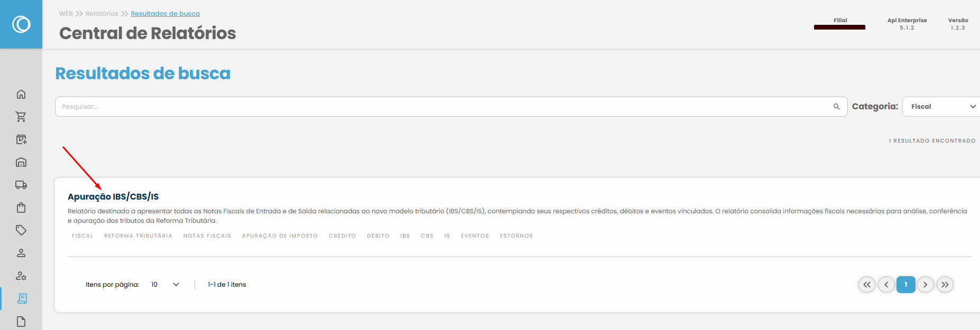Click the warehouse icon in sidebar
Screen dimensions: 980x330
[x=21, y=163]
